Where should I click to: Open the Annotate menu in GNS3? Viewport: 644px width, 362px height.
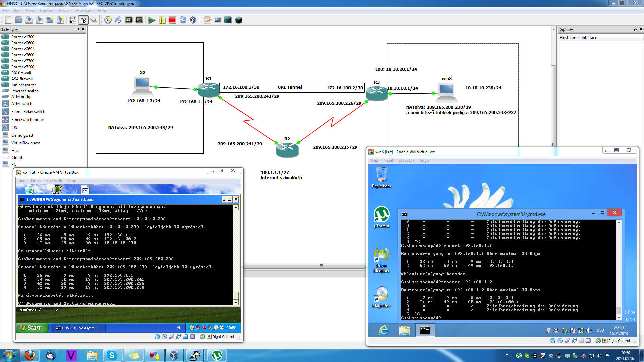(x=84, y=11)
